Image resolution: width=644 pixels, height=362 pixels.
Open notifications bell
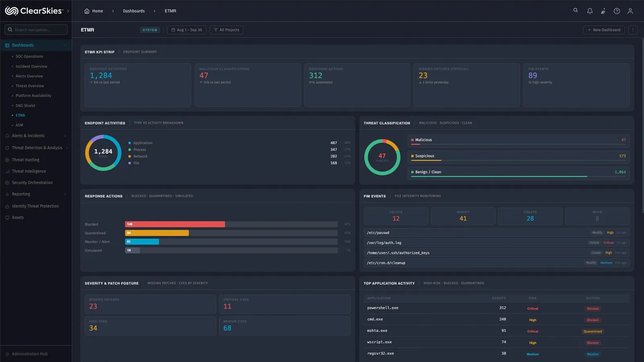click(x=590, y=11)
